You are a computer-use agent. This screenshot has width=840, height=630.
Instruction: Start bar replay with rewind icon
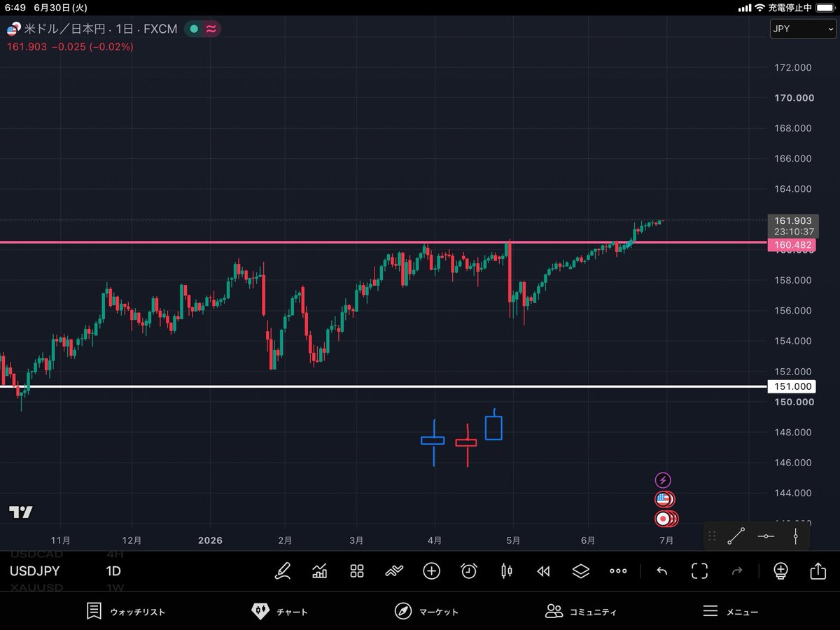(x=543, y=571)
